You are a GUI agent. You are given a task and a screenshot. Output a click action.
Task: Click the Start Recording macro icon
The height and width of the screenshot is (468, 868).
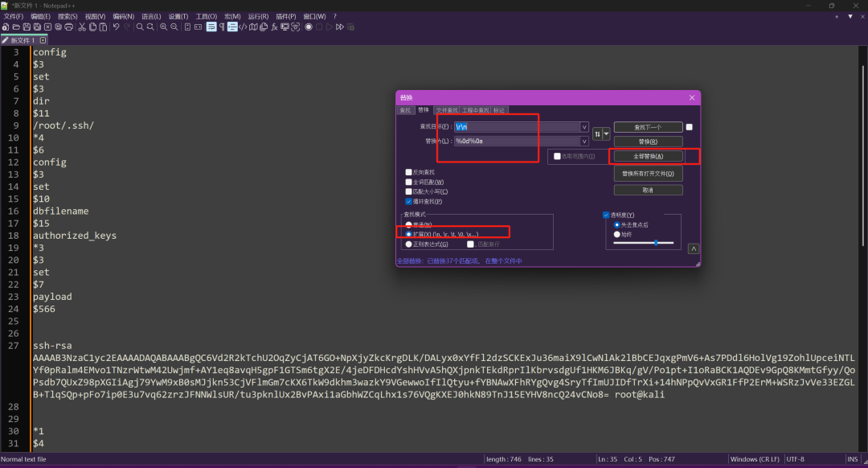[309, 27]
